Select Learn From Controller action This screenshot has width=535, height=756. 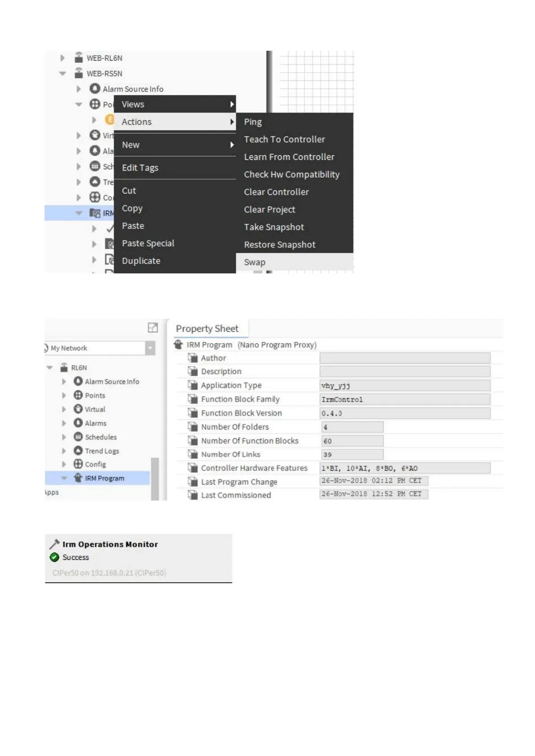tap(295, 157)
